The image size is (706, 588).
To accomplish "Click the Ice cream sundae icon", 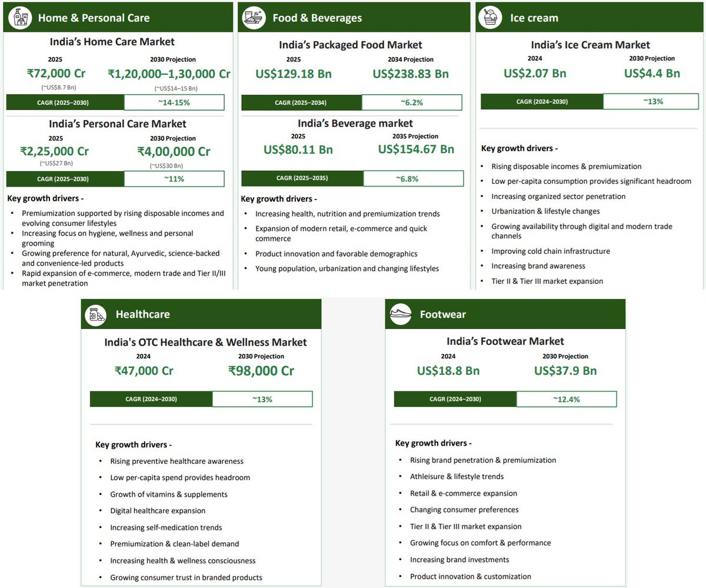I will [x=489, y=18].
